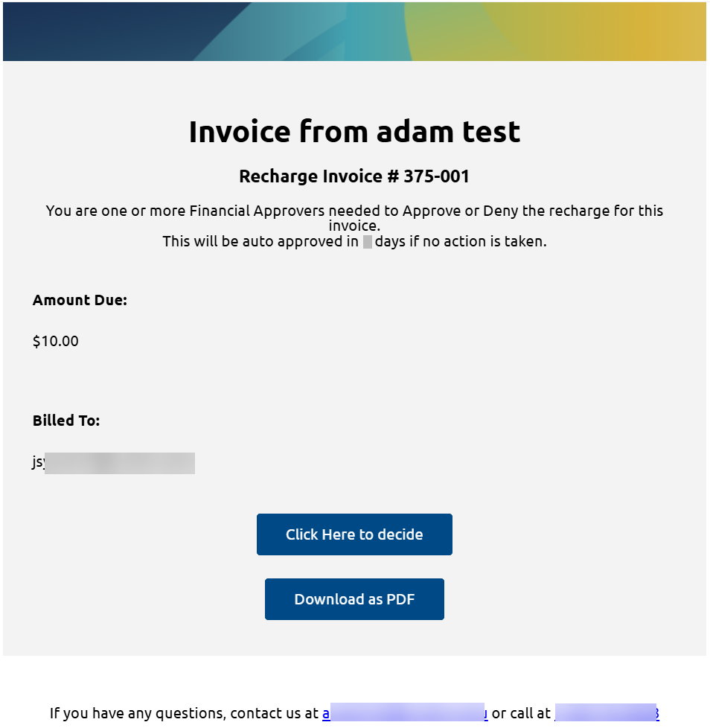Open the PDF download via its button
The width and height of the screenshot is (710, 728).
point(354,598)
